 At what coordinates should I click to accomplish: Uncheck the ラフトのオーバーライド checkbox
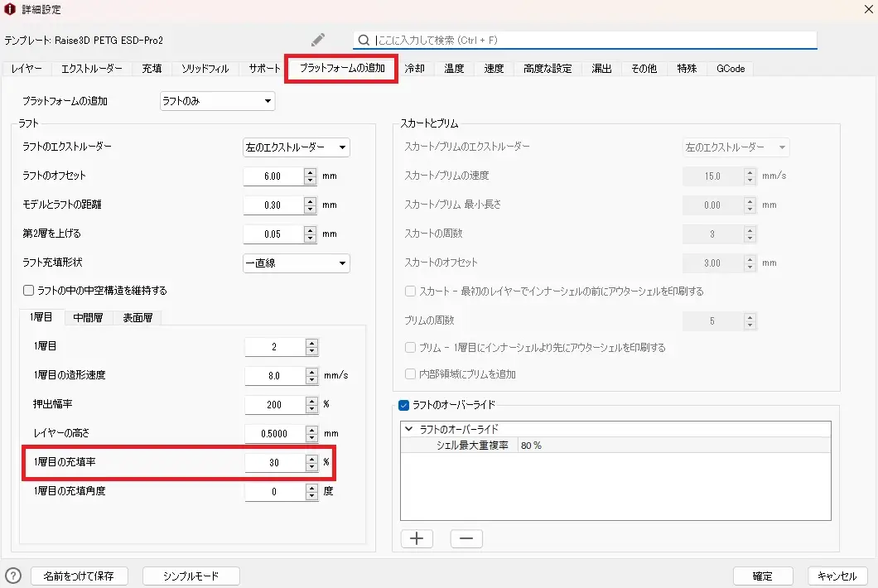coord(404,405)
